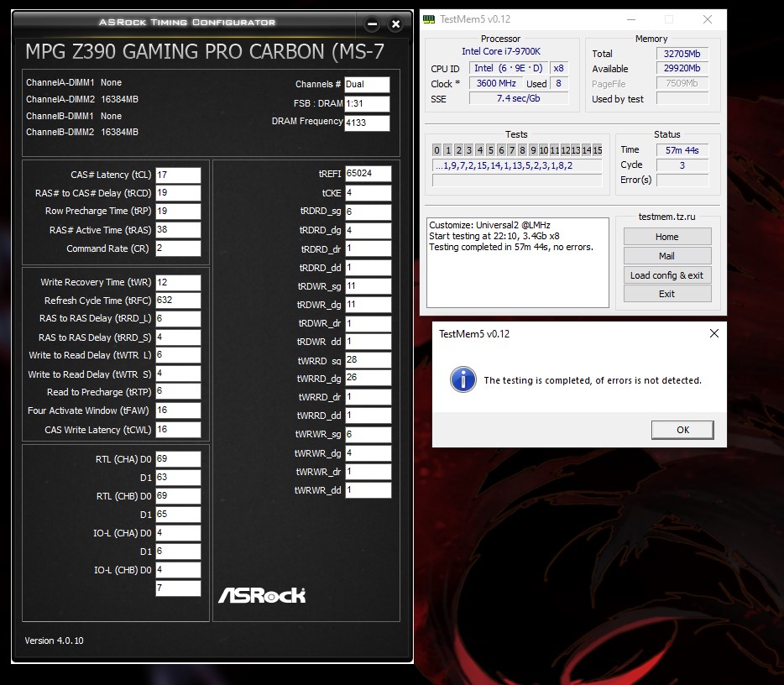Close the ASRock Timing Configurator window
The height and width of the screenshot is (685, 784).
pyautogui.click(x=395, y=24)
